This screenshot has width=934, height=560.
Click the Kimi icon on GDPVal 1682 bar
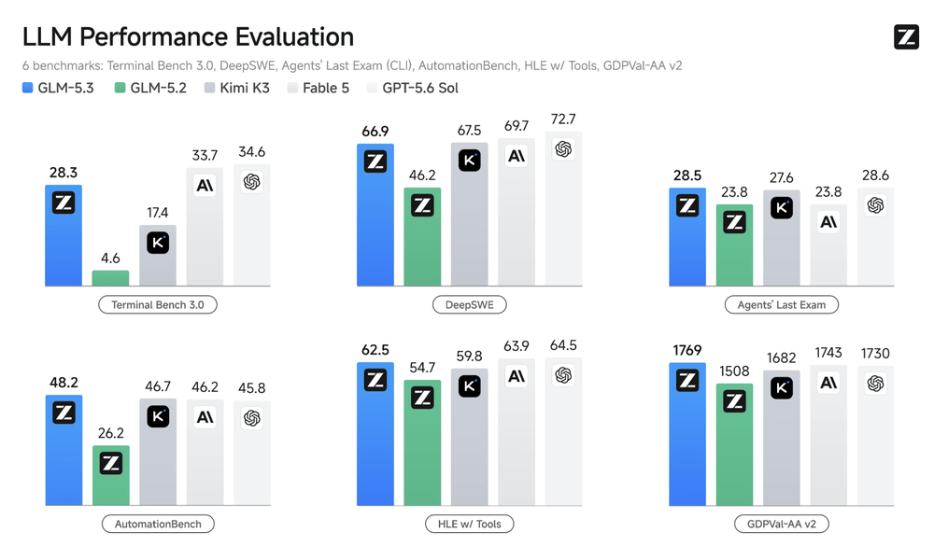coord(782,388)
